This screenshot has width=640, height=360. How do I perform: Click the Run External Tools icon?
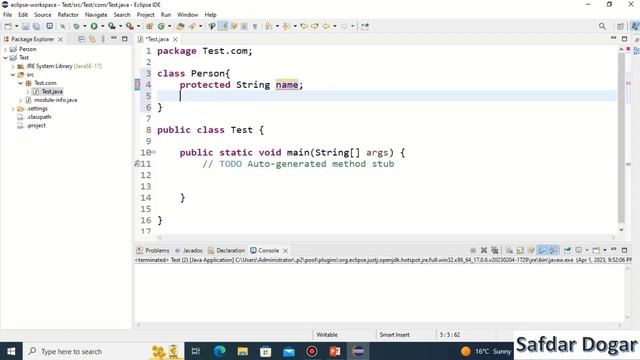click(130, 26)
